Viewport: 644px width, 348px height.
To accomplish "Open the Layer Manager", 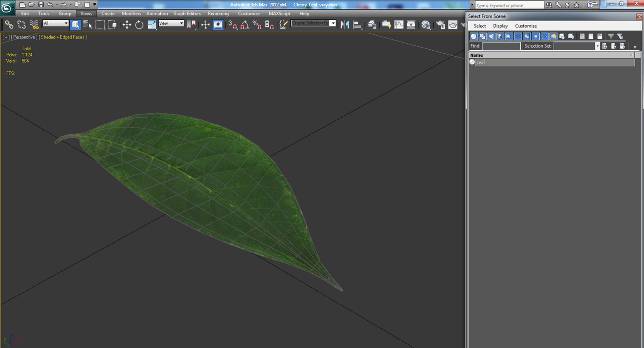I will [x=372, y=25].
